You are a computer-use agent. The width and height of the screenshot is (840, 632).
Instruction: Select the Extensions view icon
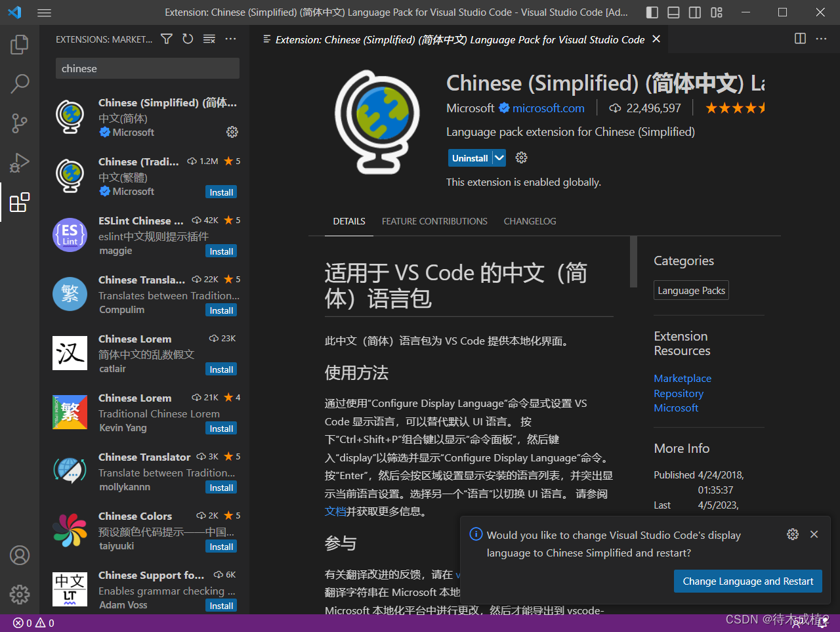click(x=20, y=202)
